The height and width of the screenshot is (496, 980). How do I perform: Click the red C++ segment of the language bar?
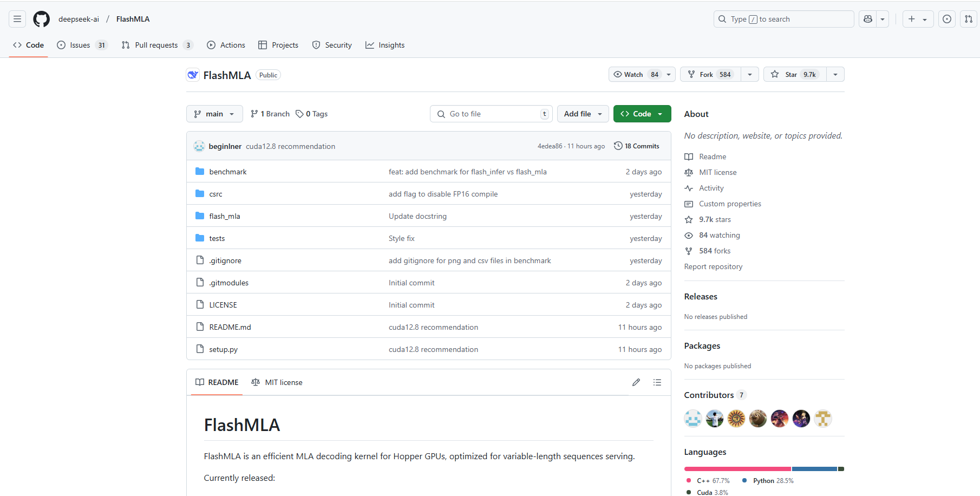pyautogui.click(x=736, y=469)
